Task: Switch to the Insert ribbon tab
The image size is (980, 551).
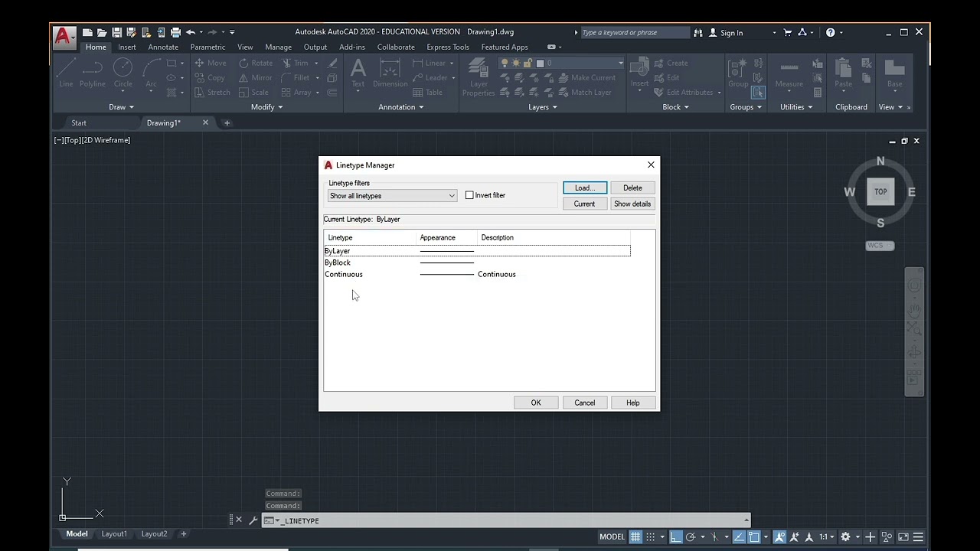Action: [x=127, y=47]
